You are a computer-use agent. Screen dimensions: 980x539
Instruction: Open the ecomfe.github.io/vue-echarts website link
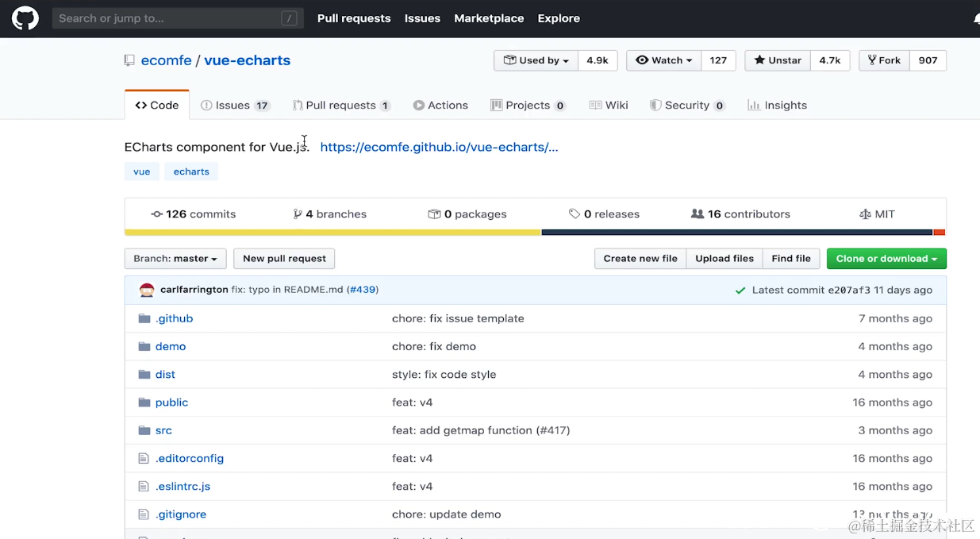(x=439, y=147)
